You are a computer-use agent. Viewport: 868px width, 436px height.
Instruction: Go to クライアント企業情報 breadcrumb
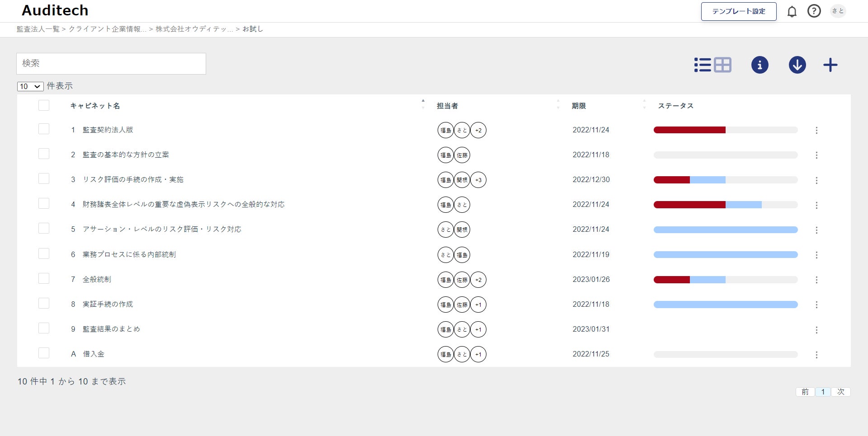point(108,29)
